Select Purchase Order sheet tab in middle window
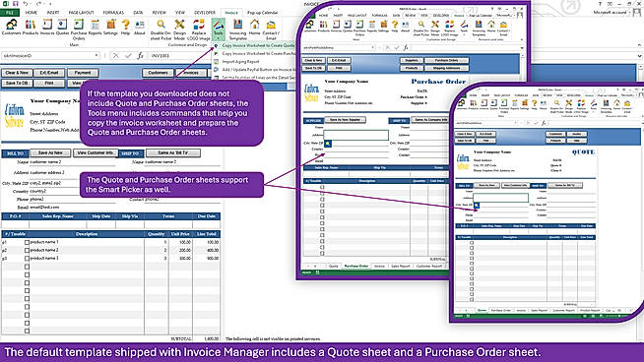644x362 pixels. tap(356, 266)
